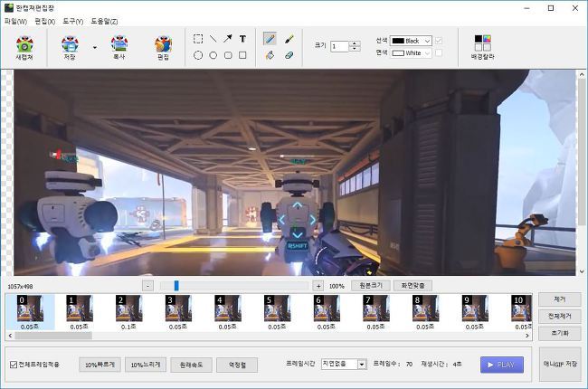Click the canvas vertical scrollbar down arrow
The width and height of the screenshot is (588, 389).
582,271
